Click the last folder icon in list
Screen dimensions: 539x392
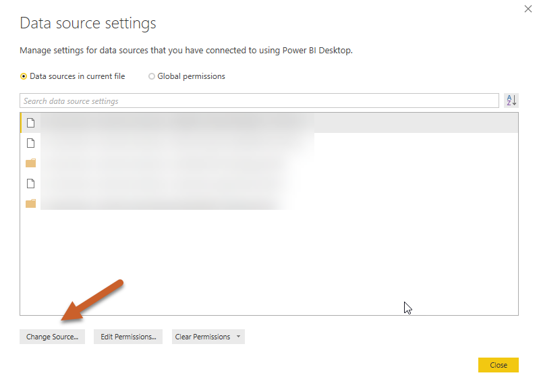pyautogui.click(x=30, y=204)
